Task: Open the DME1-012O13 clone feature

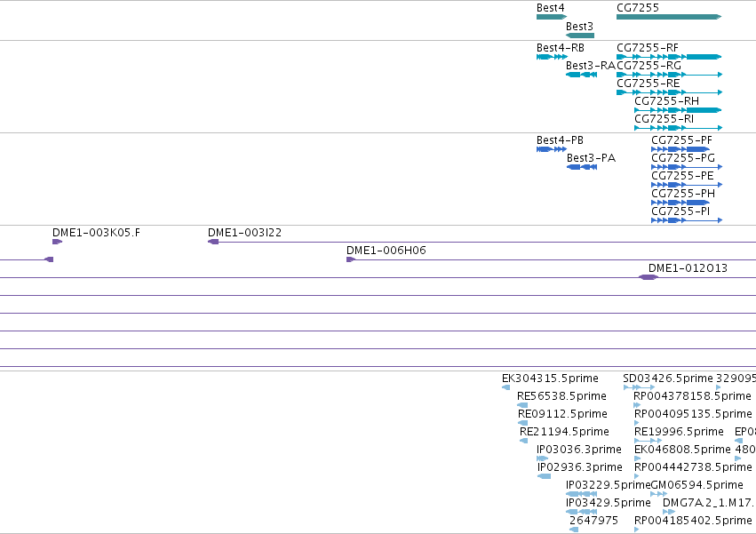Action: click(x=648, y=277)
